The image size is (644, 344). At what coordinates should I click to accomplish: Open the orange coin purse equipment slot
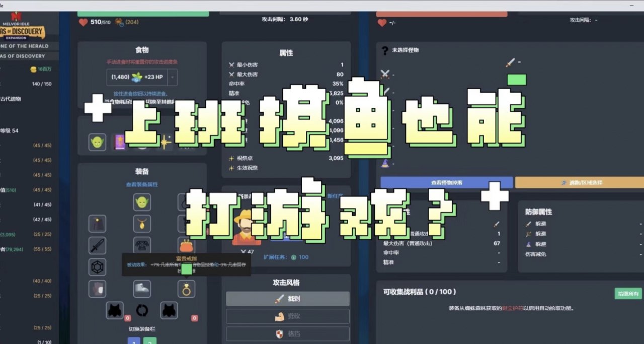(x=186, y=245)
